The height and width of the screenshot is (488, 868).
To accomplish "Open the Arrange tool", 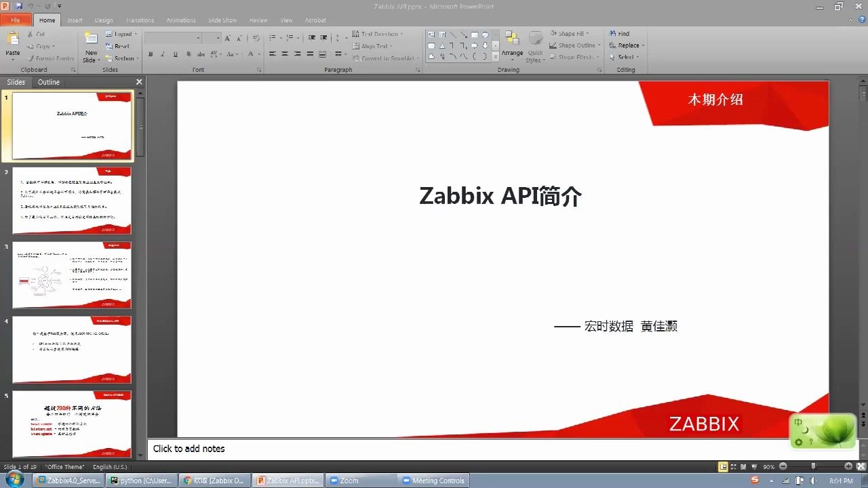I will coord(512,45).
